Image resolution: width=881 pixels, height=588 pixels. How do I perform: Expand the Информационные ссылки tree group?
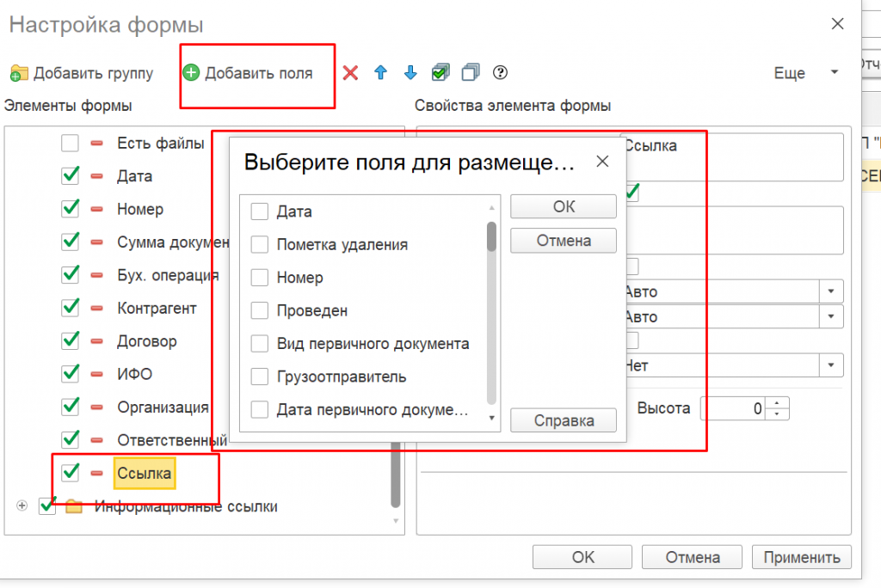[x=22, y=506]
